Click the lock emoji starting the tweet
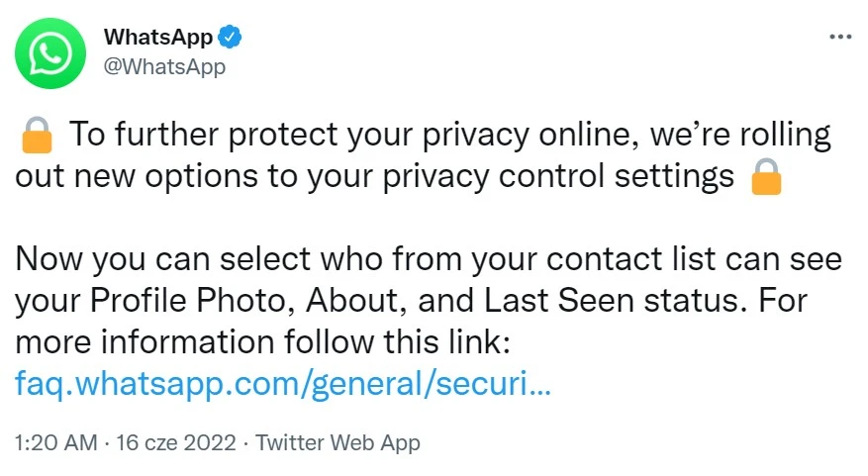The height and width of the screenshot is (476, 868). point(37,136)
